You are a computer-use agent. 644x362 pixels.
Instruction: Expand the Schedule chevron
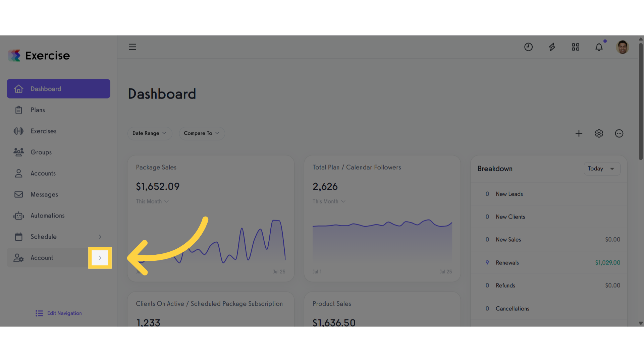pos(100,237)
